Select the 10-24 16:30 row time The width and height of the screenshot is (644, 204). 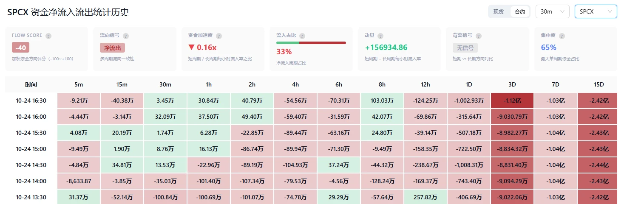click(31, 101)
